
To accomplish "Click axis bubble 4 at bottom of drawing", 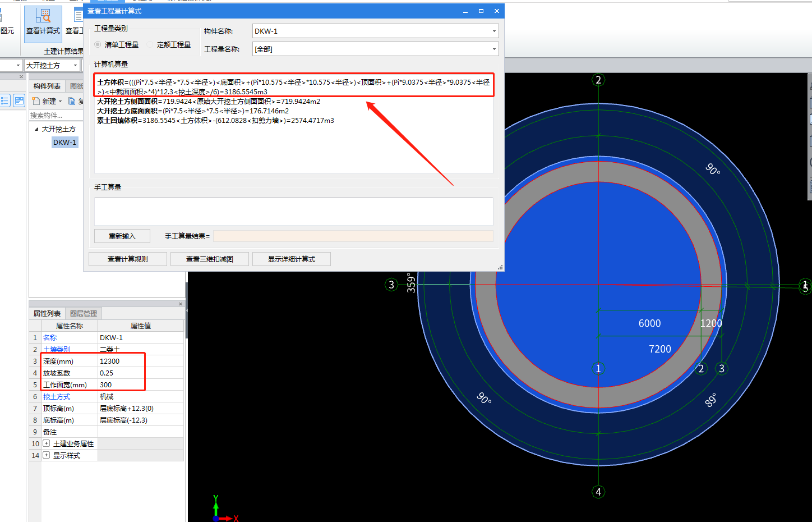I will 598,492.
